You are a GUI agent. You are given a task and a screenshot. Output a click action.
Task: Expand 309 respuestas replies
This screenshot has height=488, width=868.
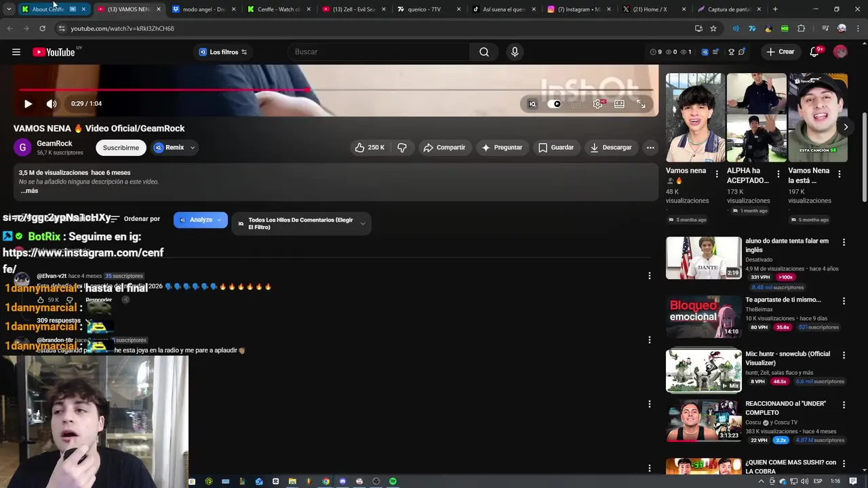(x=58, y=321)
